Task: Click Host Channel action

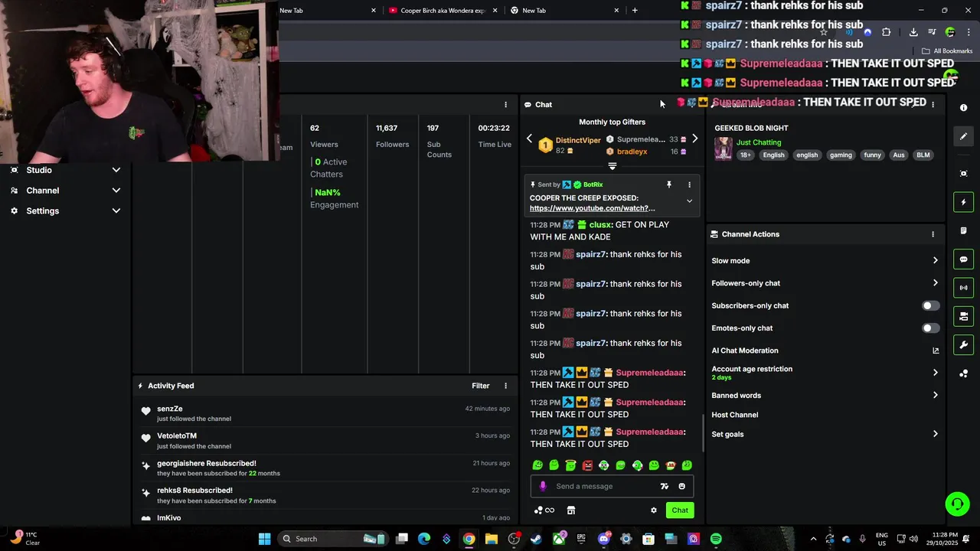Action: (x=735, y=415)
